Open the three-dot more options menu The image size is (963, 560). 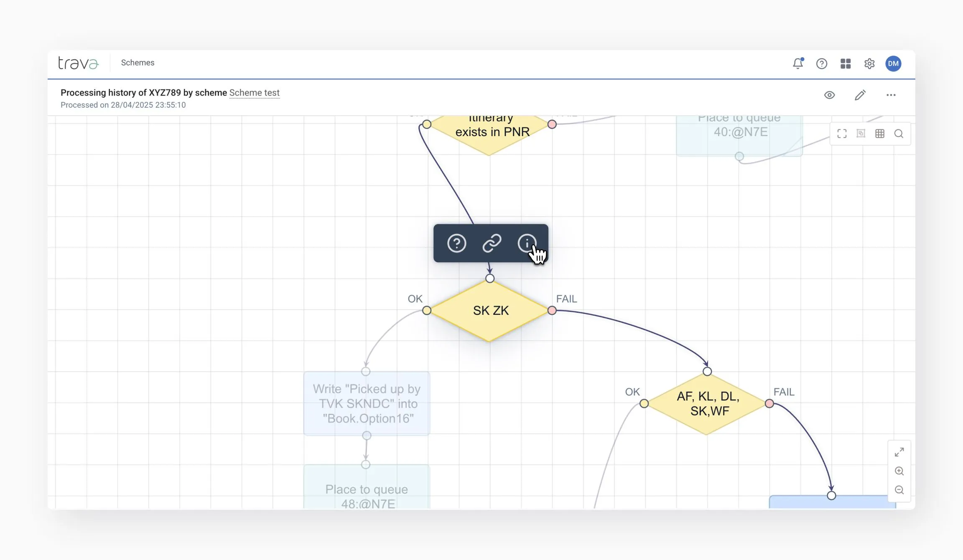tap(891, 95)
